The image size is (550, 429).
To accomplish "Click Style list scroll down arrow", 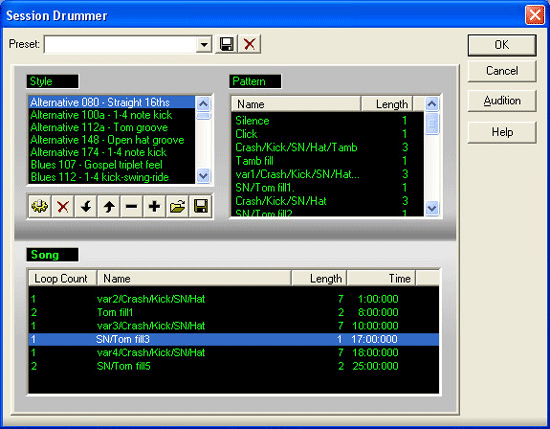I will 203,175.
